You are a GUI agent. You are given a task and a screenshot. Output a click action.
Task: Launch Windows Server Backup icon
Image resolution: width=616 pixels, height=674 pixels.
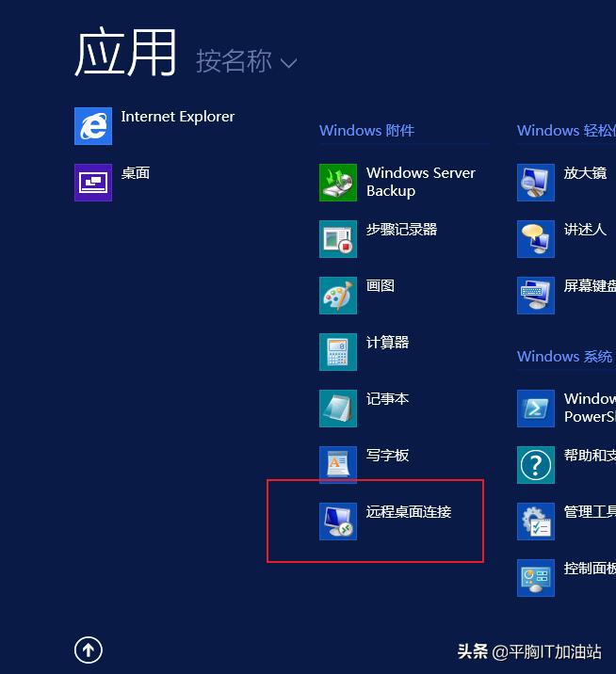pos(338,183)
